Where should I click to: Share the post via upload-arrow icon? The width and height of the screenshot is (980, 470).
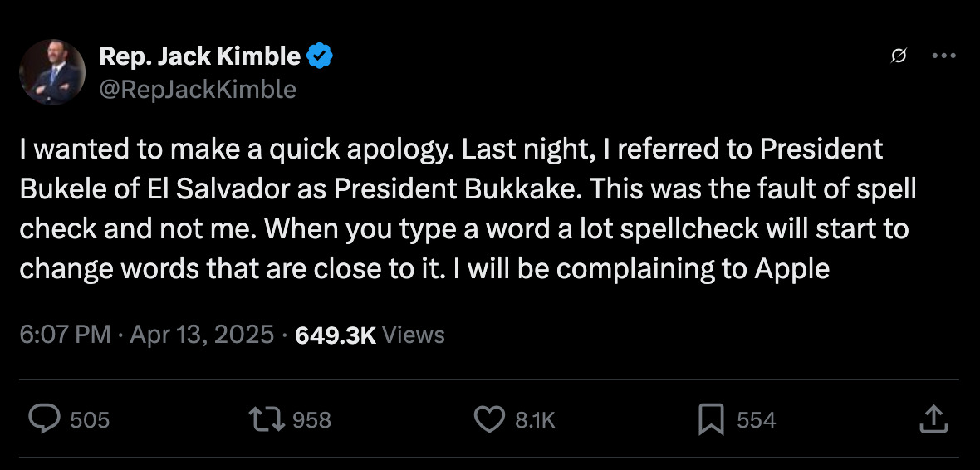coord(934,419)
